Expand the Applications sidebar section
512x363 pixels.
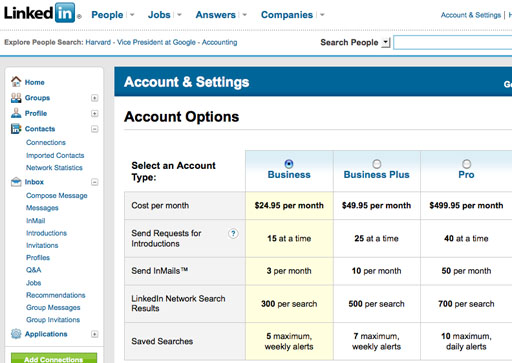click(95, 334)
